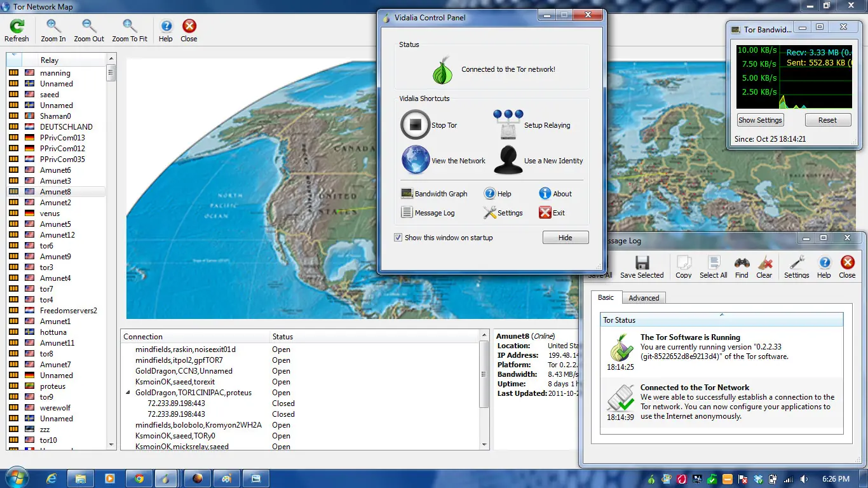868x488 pixels.
Task: Toggle 'Show this window on startup' checkbox
Action: (x=398, y=238)
